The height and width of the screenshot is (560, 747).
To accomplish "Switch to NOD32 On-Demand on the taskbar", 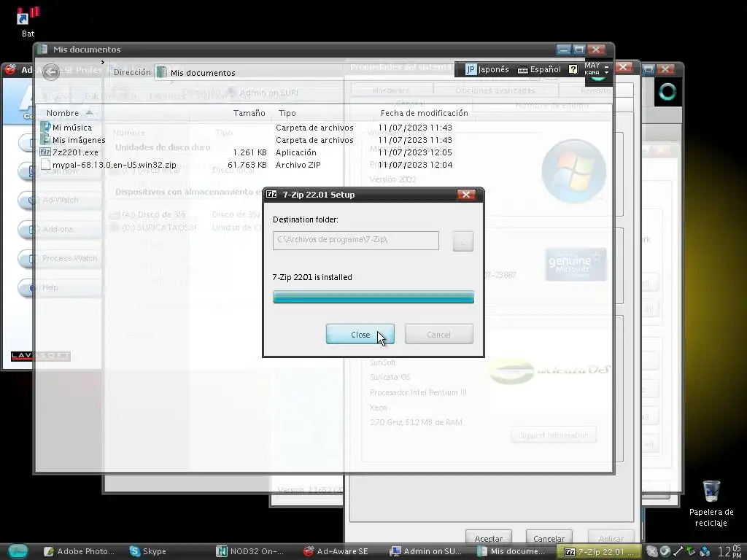I will (x=250, y=551).
